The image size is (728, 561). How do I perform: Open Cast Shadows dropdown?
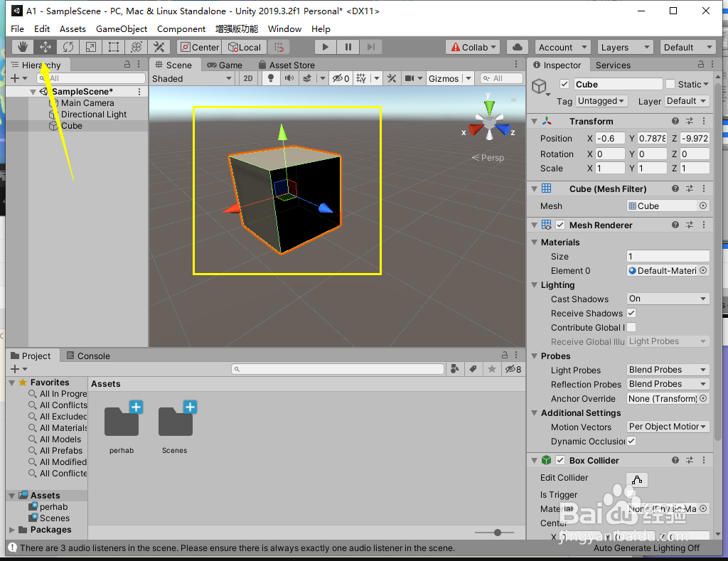coord(668,299)
